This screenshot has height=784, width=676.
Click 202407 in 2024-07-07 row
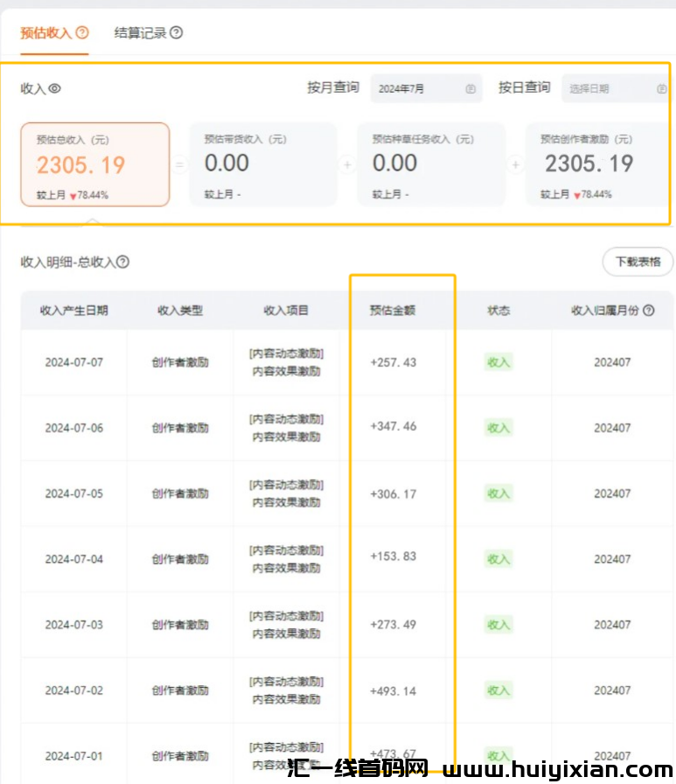coord(612,363)
